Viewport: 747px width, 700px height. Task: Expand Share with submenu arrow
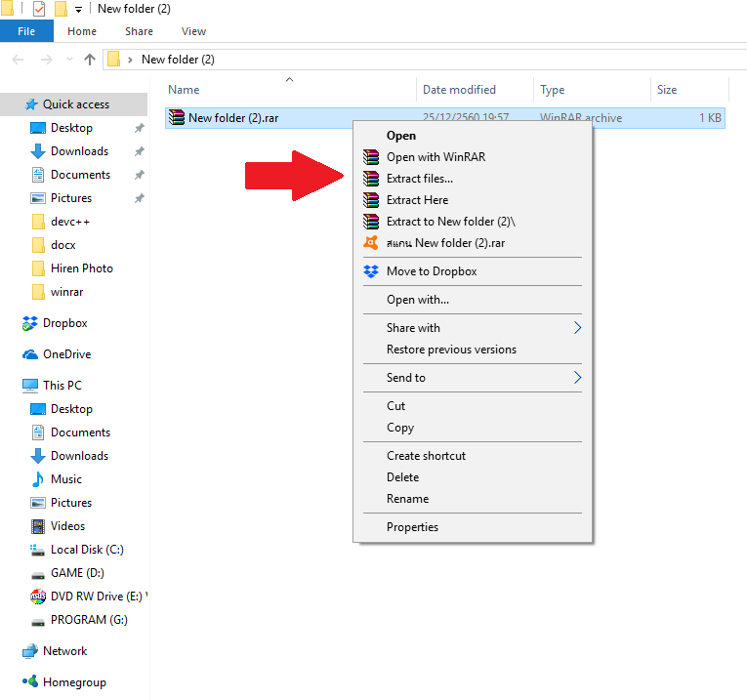click(577, 328)
